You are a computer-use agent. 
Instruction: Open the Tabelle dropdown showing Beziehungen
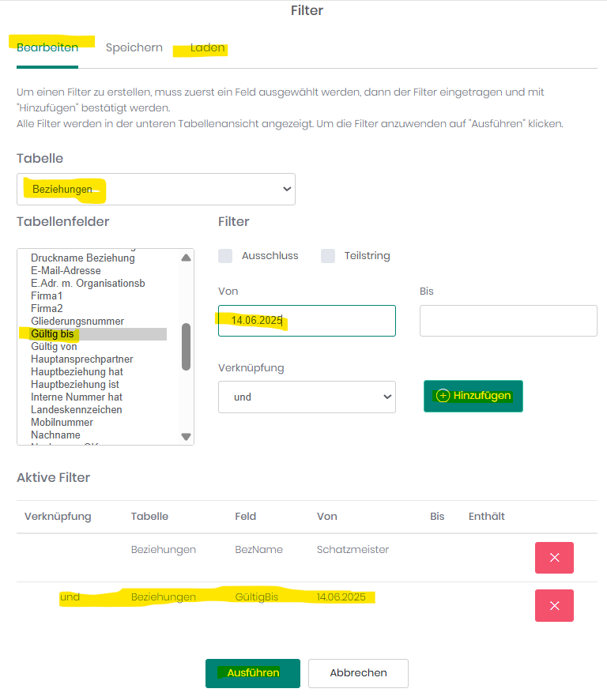click(156, 190)
